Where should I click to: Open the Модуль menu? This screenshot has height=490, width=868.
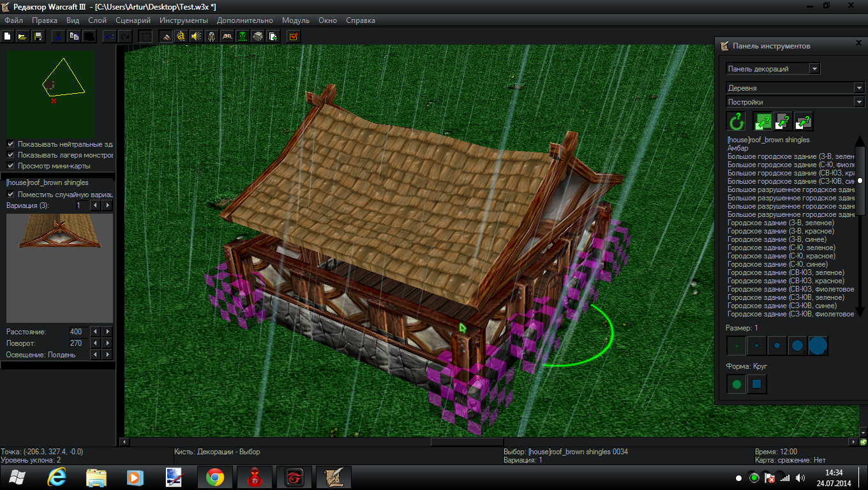tap(296, 20)
